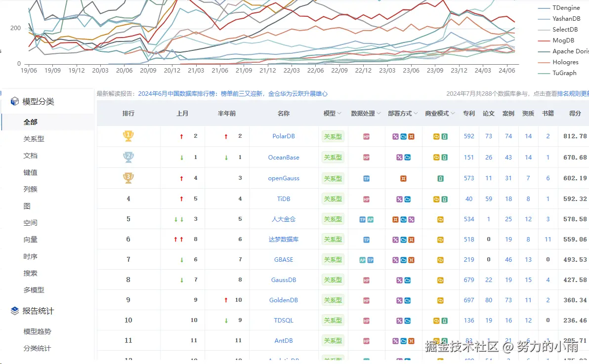The width and height of the screenshot is (589, 364).
Task: Click the silver trophy icon for rank 2
Action: [128, 157]
